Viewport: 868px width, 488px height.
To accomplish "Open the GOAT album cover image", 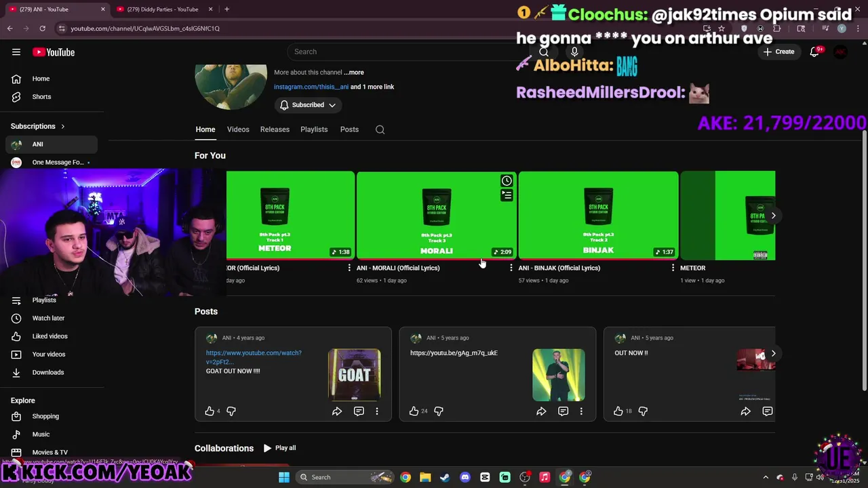I will pos(355,375).
